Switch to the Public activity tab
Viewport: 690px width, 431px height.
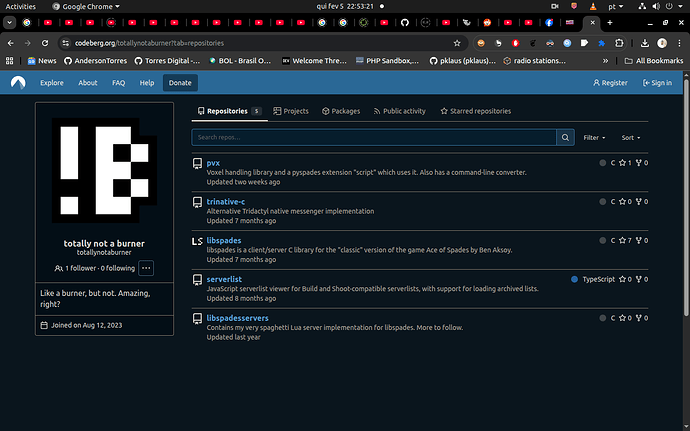(400, 111)
